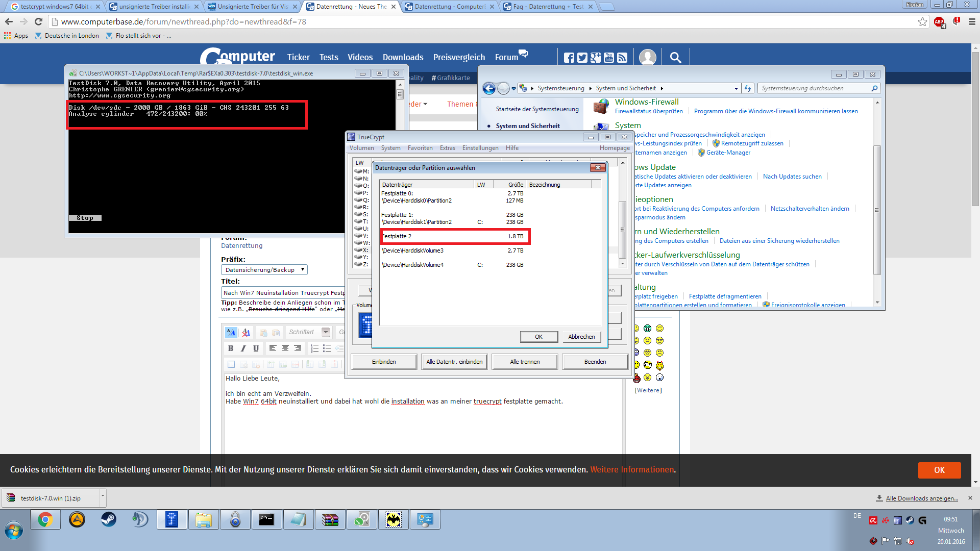Open the TrueCrypt System menu
The width and height of the screenshot is (980, 551).
[x=391, y=148]
